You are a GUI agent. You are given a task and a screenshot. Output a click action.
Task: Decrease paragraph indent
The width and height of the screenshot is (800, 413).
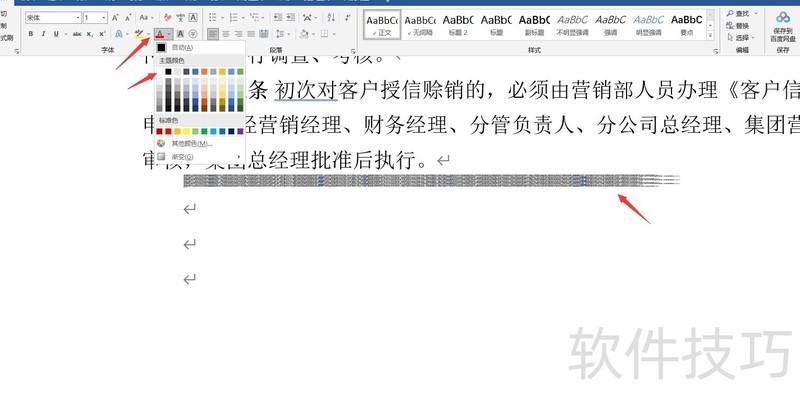(278, 18)
